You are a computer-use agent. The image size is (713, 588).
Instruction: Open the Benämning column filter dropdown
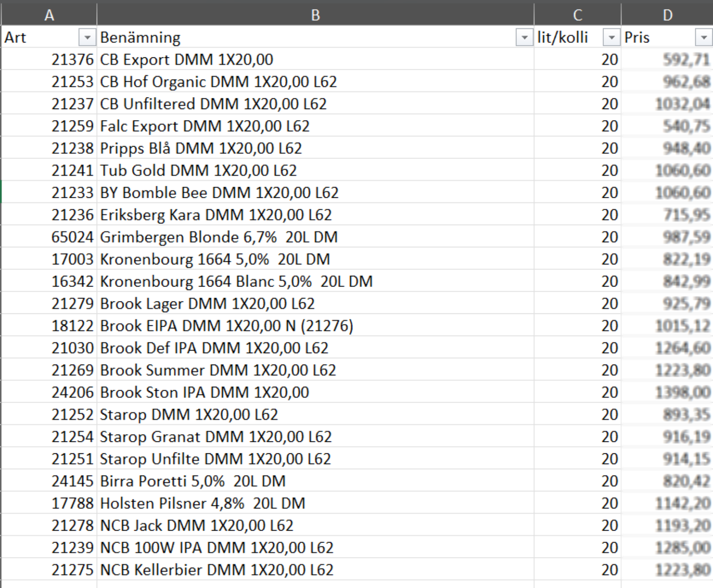click(524, 38)
